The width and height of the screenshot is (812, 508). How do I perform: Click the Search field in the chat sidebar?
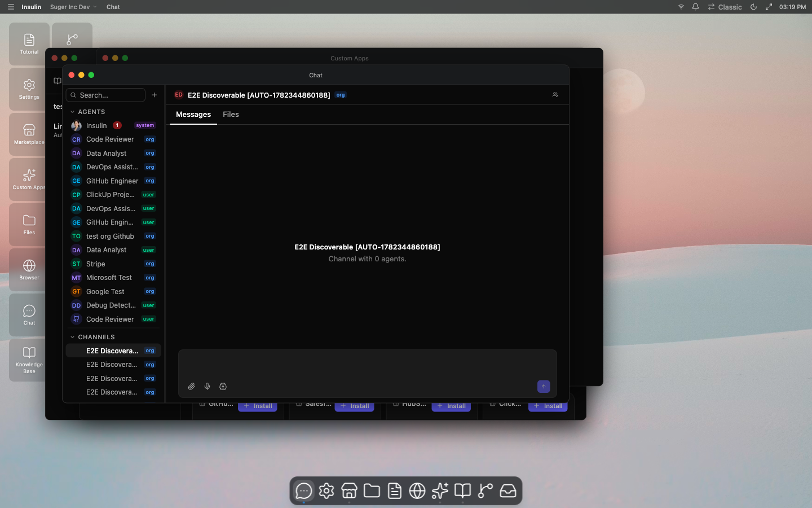tap(105, 95)
